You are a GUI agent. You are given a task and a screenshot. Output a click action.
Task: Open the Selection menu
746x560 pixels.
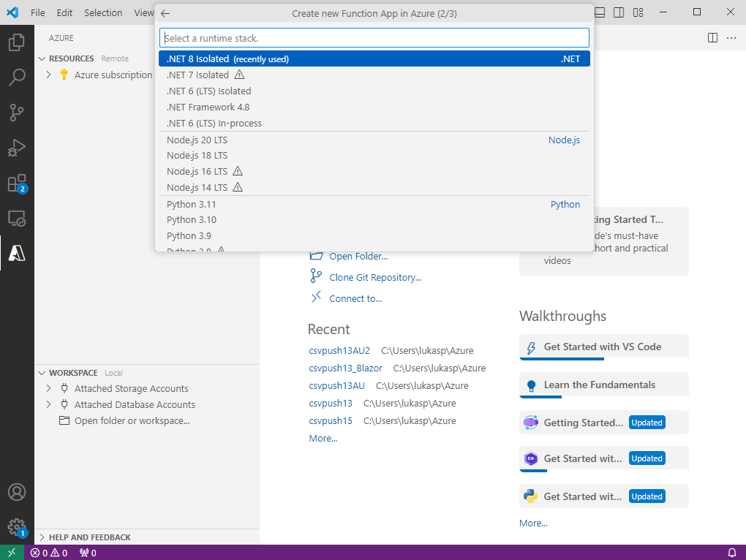coord(103,12)
